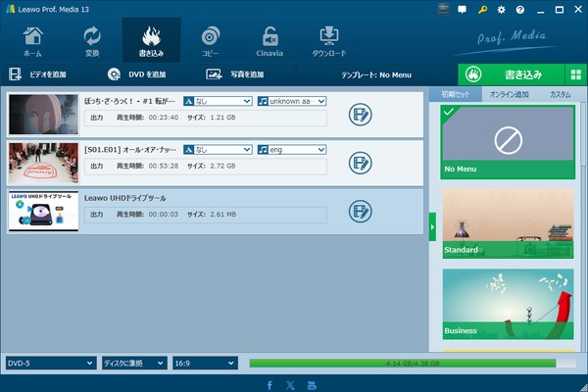Viewport: 588px width, 392px height.
Task: Click the duration 00:00:03
Action: pyautogui.click(x=164, y=215)
